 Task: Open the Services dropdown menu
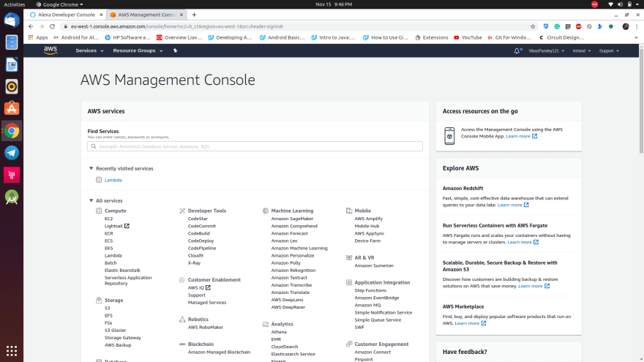pos(89,50)
